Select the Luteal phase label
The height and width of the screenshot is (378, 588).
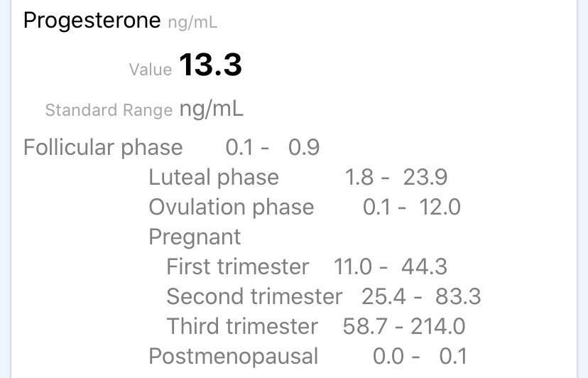coord(214,178)
